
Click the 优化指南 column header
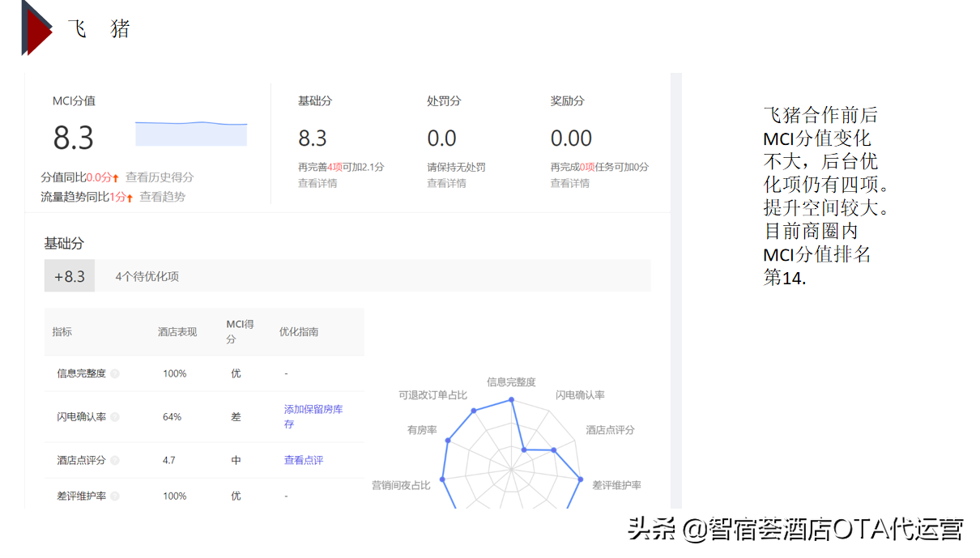tap(299, 332)
